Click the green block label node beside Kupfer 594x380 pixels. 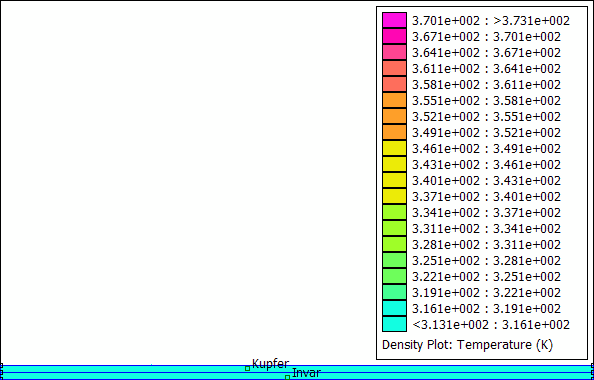(247, 368)
